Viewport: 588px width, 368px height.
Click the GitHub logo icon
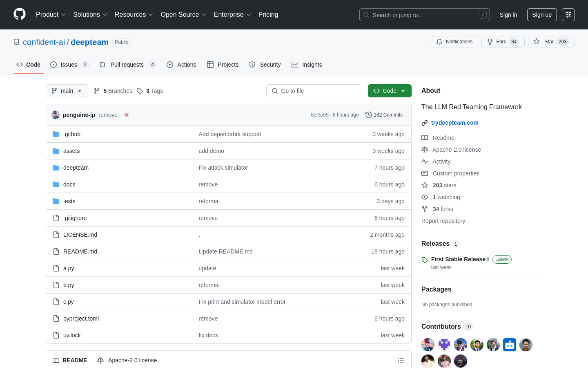(20, 14)
